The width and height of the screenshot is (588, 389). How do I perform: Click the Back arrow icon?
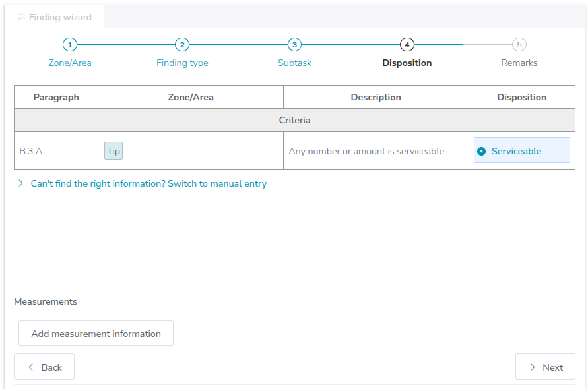click(29, 367)
